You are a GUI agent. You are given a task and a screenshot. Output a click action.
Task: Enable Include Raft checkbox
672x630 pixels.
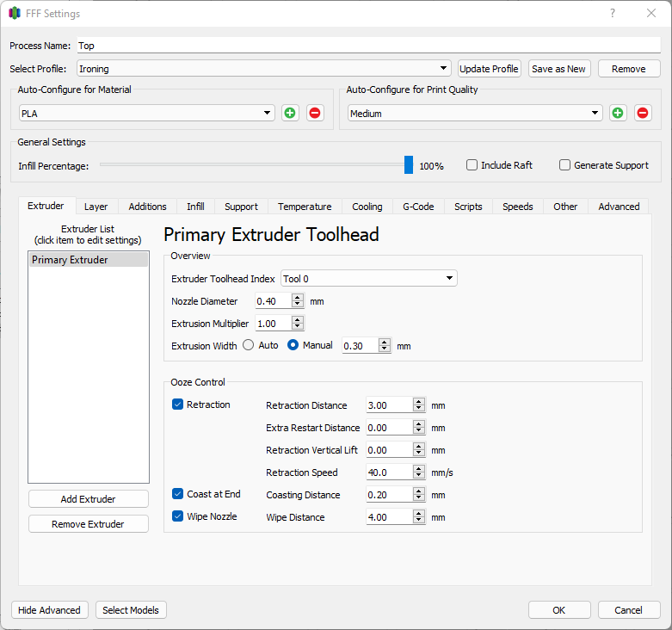pyautogui.click(x=472, y=165)
